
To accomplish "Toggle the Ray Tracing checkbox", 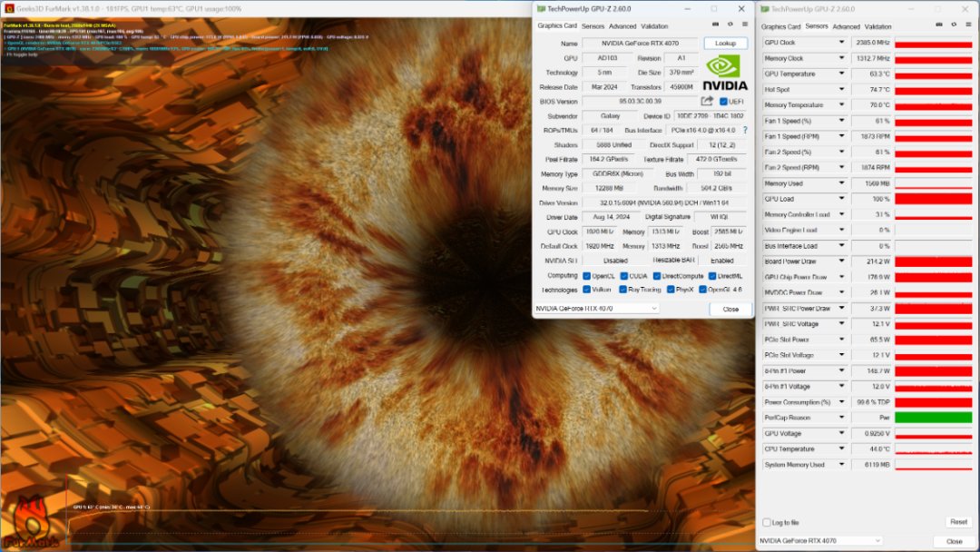I will 622,290.
